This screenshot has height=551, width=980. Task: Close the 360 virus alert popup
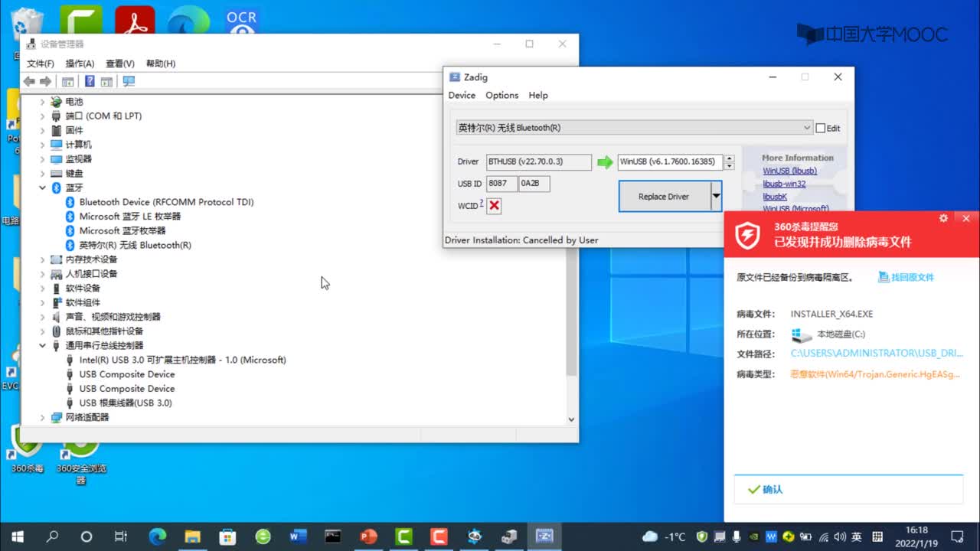point(966,218)
